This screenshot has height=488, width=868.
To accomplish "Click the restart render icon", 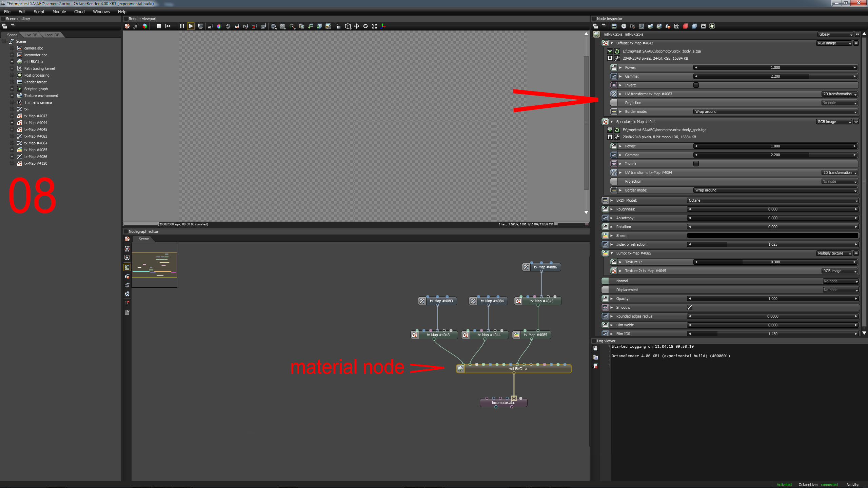I will click(x=168, y=26).
